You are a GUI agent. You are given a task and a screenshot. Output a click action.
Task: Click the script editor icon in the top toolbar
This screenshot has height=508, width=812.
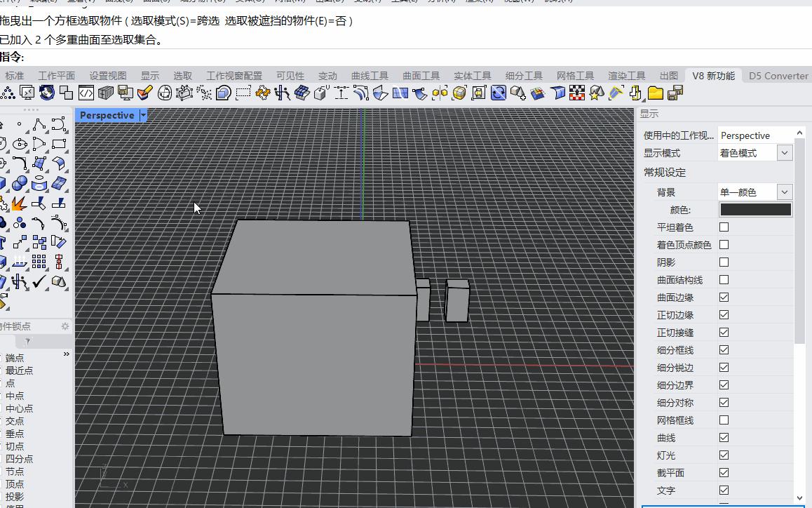[86, 93]
